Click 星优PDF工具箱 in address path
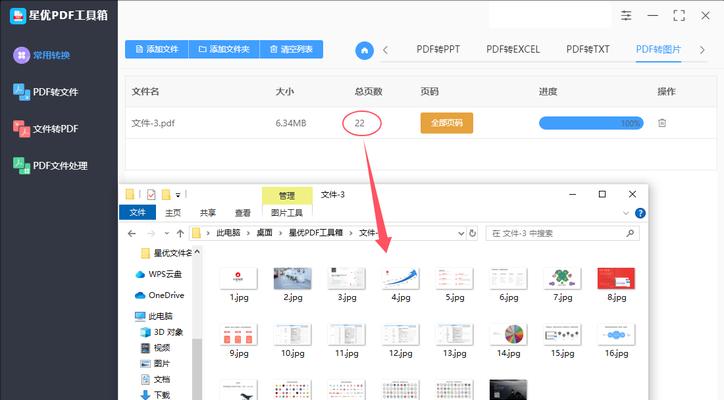 pos(316,233)
